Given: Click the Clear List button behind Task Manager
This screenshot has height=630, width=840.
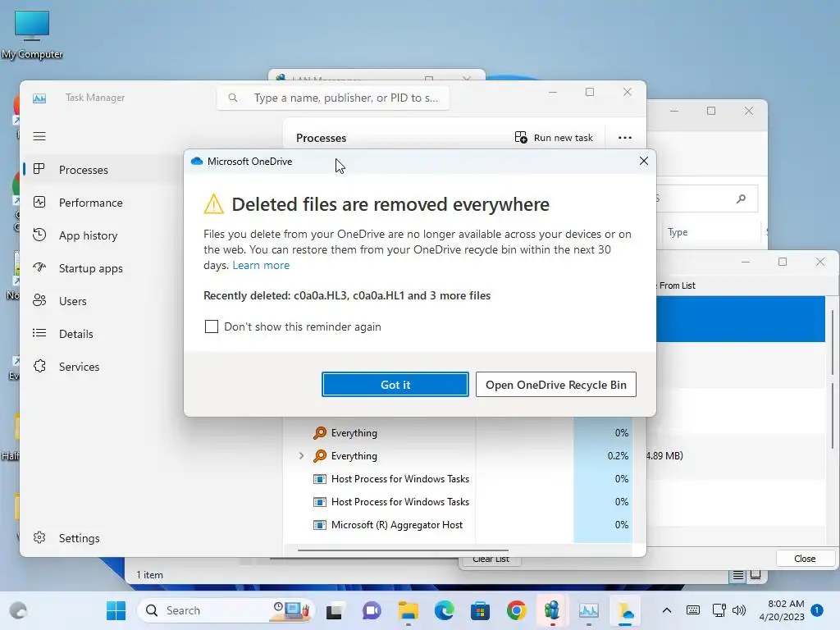Looking at the screenshot, I should [x=491, y=559].
